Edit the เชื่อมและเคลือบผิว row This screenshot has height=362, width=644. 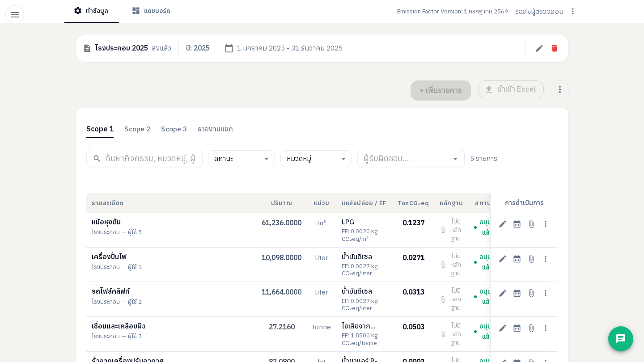coord(503,328)
